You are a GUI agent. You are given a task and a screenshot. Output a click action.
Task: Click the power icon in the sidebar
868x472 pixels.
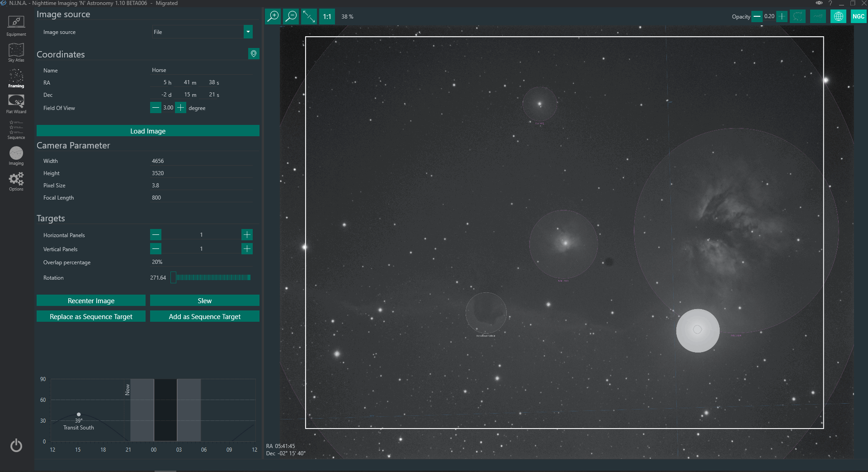[x=16, y=446]
